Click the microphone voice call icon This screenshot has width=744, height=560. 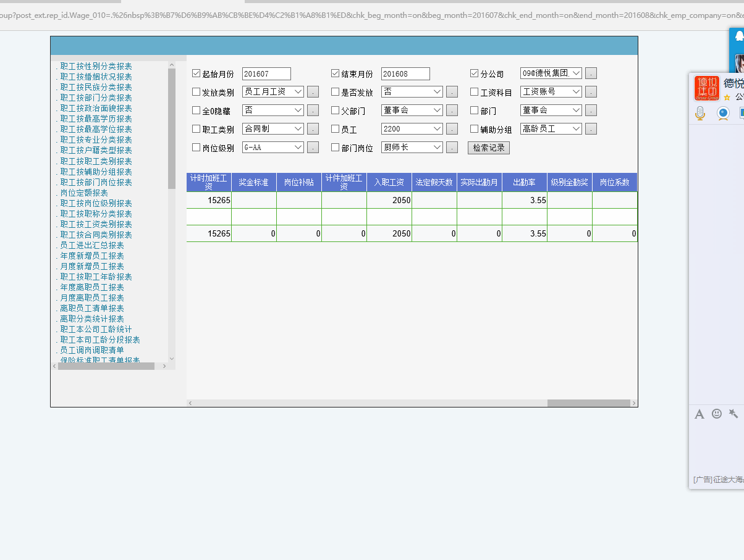[700, 113]
